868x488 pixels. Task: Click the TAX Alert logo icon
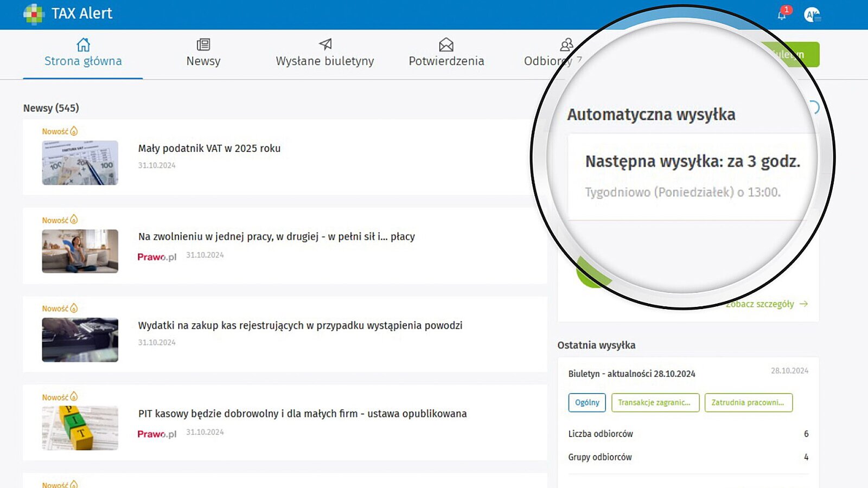pos(34,14)
